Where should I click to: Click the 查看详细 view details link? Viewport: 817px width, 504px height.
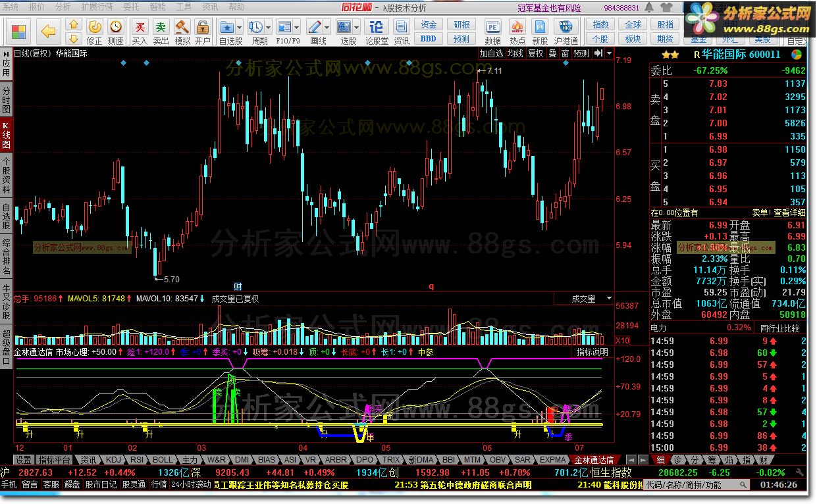789,213
